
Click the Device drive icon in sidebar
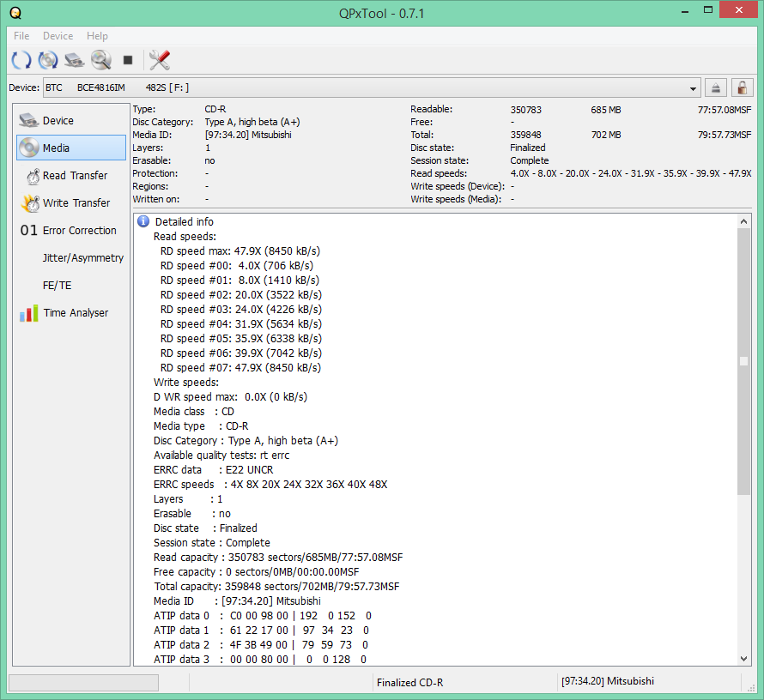(x=28, y=120)
